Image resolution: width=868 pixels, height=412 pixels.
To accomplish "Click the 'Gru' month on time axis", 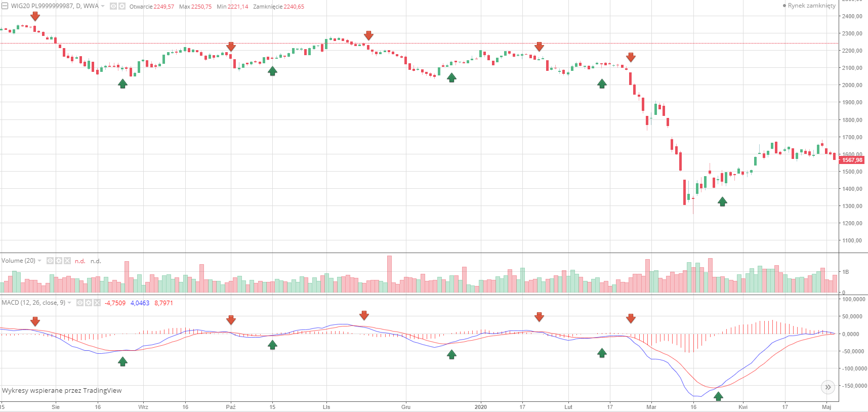I will pyautogui.click(x=406, y=407).
